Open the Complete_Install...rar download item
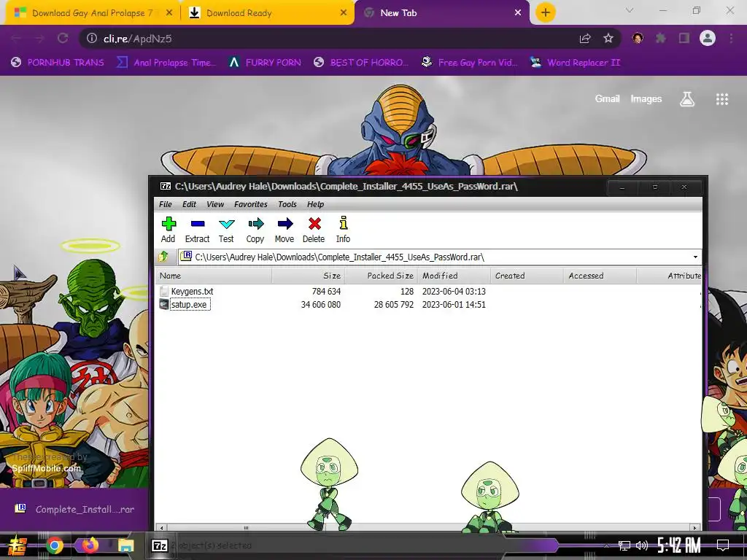 point(74,509)
